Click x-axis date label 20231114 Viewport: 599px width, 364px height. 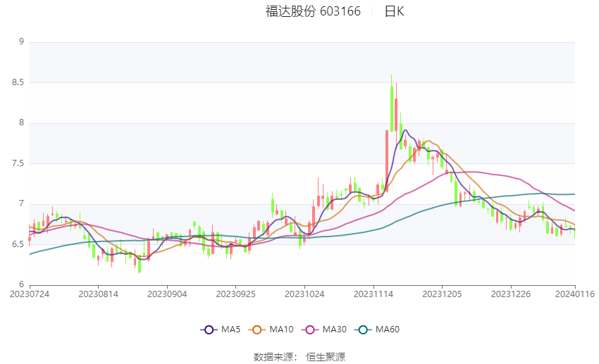pyautogui.click(x=373, y=294)
